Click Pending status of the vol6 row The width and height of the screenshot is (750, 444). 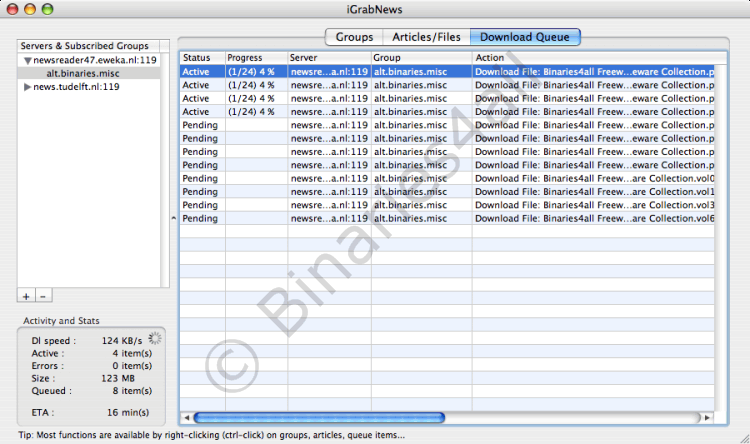(200, 219)
